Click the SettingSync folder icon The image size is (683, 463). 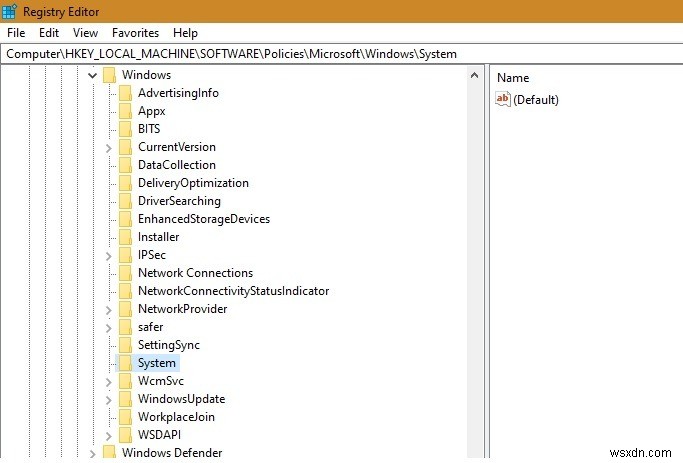pyautogui.click(x=125, y=345)
